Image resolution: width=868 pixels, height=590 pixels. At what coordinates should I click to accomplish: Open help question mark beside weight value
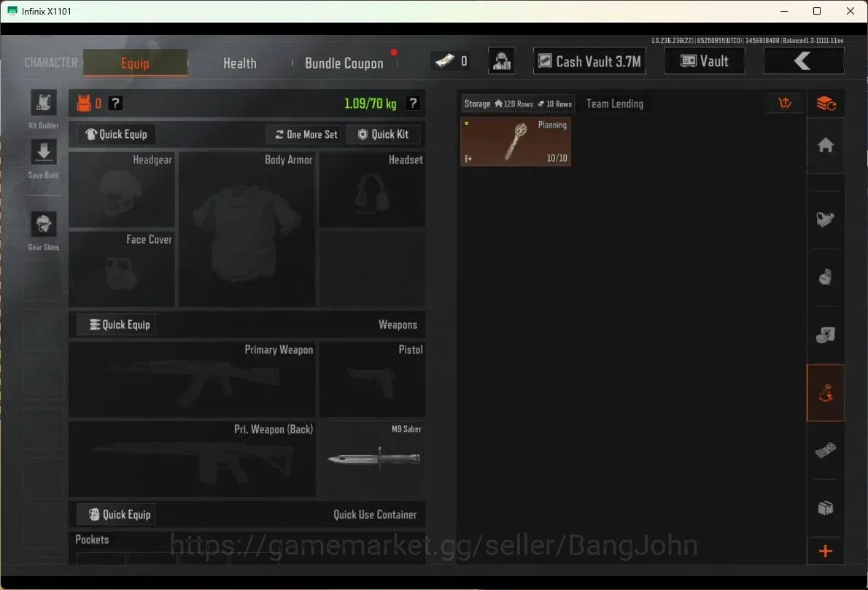pos(413,103)
